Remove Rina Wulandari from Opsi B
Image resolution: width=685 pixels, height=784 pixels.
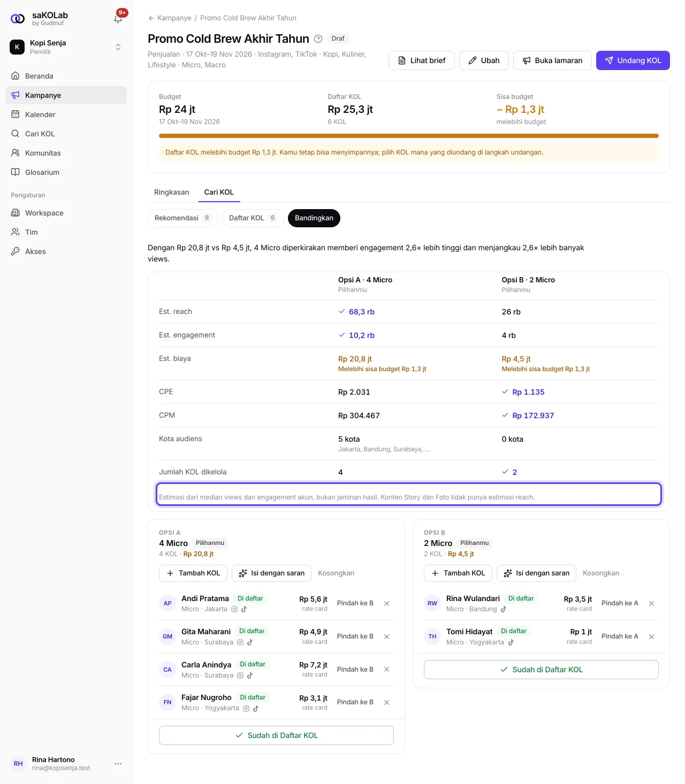(x=651, y=603)
